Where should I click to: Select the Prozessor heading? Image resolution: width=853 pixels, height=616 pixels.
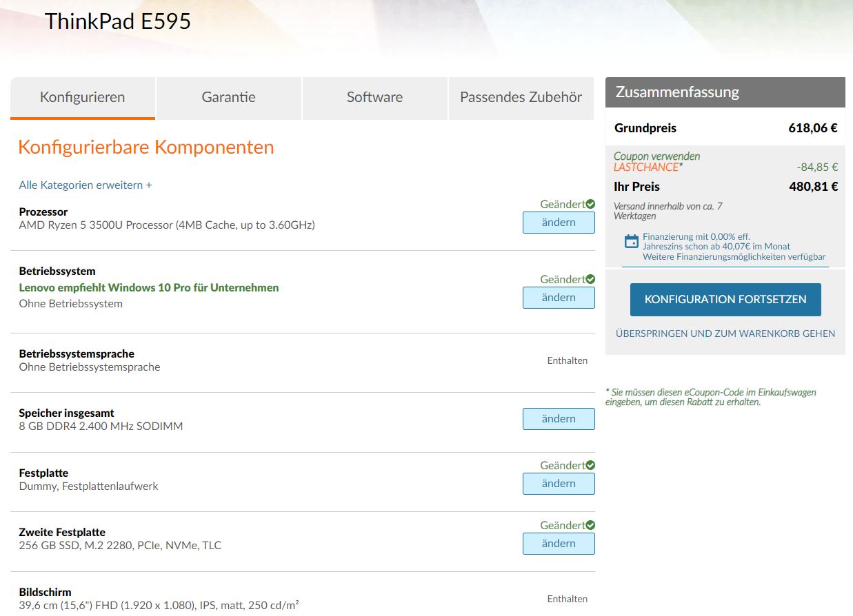(x=43, y=212)
